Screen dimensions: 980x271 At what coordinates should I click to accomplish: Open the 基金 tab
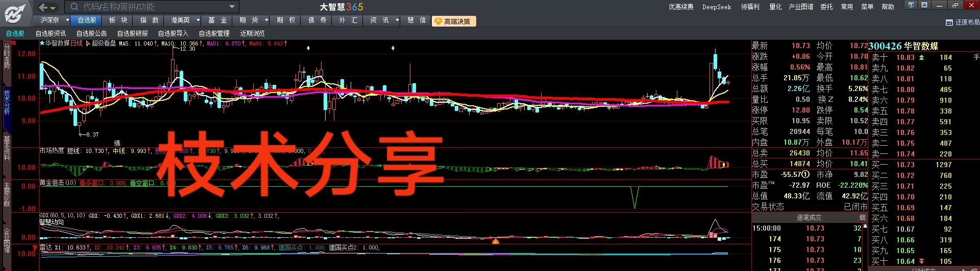click(x=217, y=20)
